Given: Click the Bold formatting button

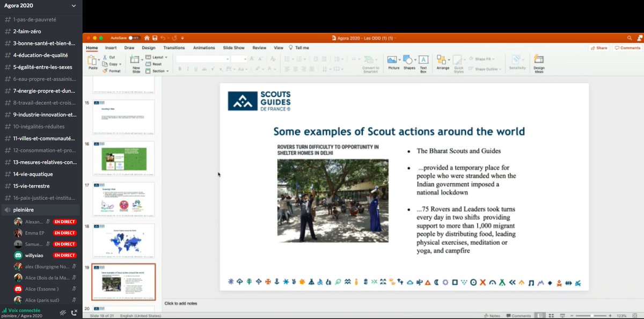Looking at the screenshot, I should click(180, 69).
